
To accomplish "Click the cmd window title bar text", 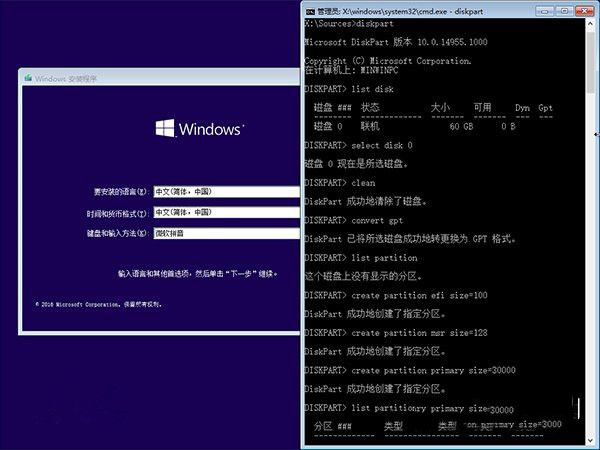I will pyautogui.click(x=400, y=11).
